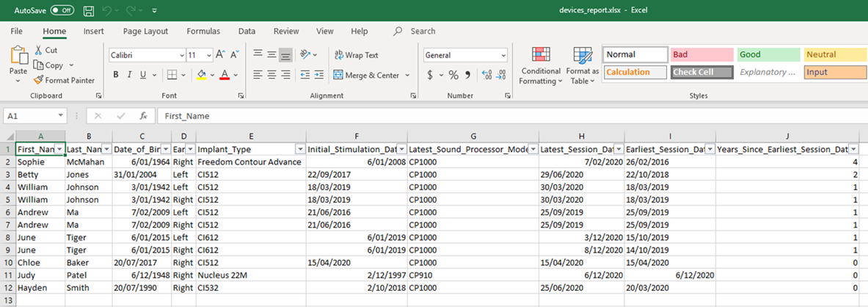Click the Paste clipboard icon
This screenshot has width=868, height=307.
tap(18, 60)
